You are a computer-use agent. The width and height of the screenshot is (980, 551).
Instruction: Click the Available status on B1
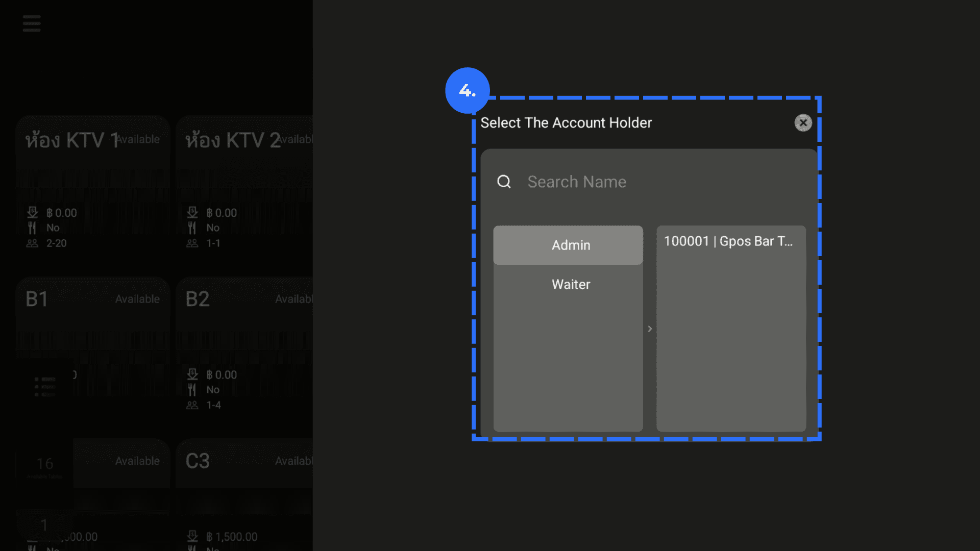pos(137,299)
